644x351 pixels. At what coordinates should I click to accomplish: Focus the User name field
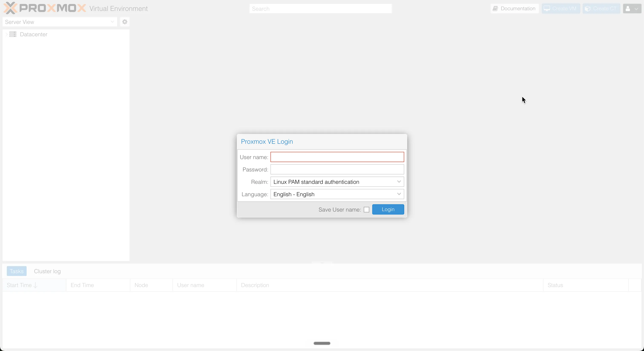click(x=337, y=157)
